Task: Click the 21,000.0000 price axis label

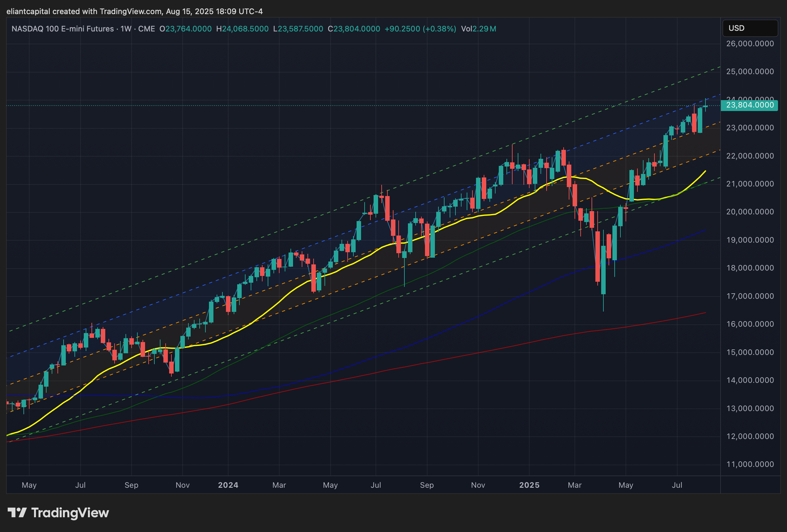Action: 750,184
